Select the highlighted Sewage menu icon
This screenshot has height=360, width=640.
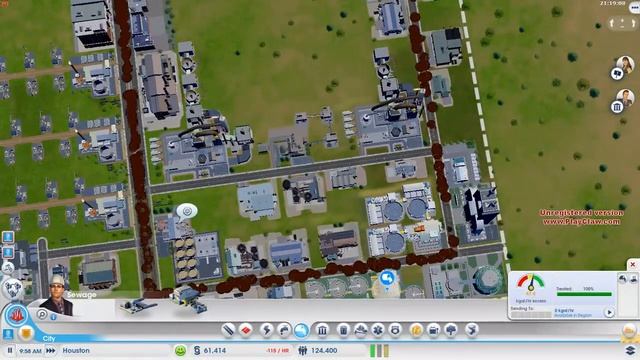302,330
